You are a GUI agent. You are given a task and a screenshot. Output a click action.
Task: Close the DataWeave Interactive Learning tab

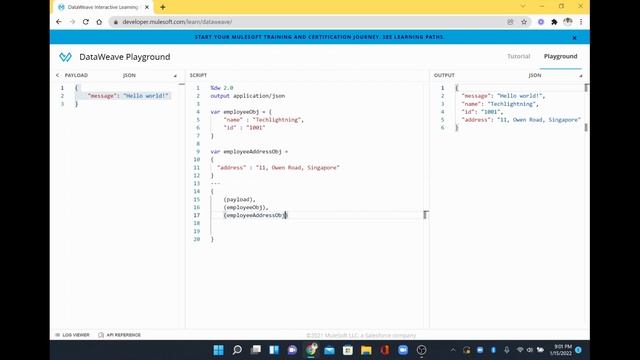[147, 7]
